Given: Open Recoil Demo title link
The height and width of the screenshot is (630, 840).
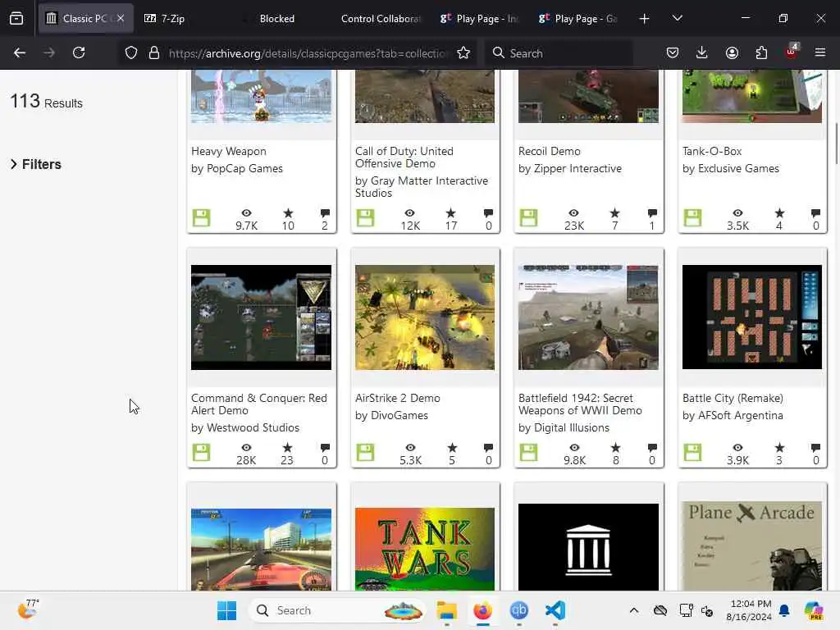Looking at the screenshot, I should tap(549, 151).
